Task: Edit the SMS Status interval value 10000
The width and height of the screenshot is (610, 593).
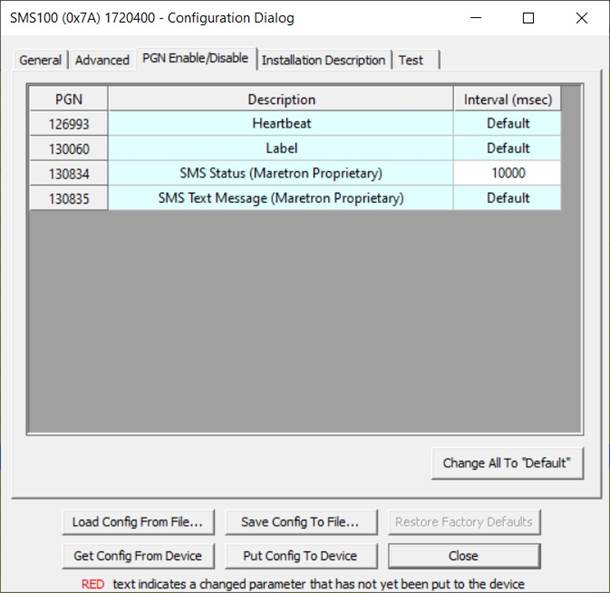Action: 507,174
